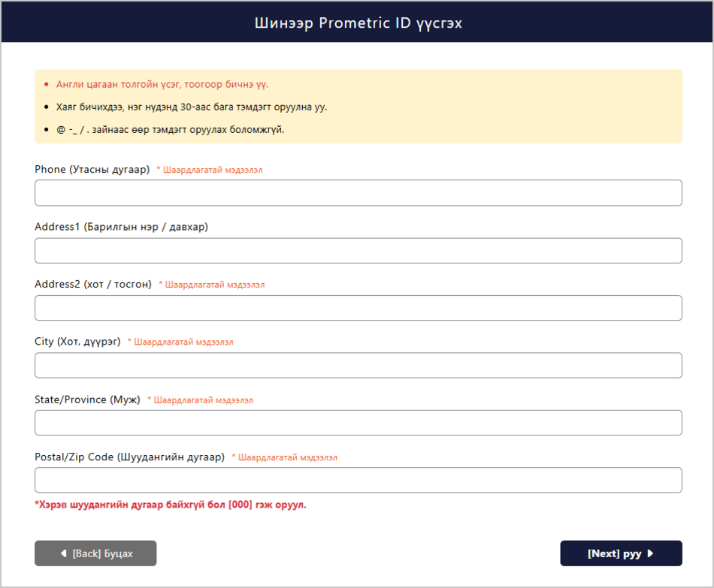
Task: Click the red English capital letters instruction
Action: click(x=162, y=84)
